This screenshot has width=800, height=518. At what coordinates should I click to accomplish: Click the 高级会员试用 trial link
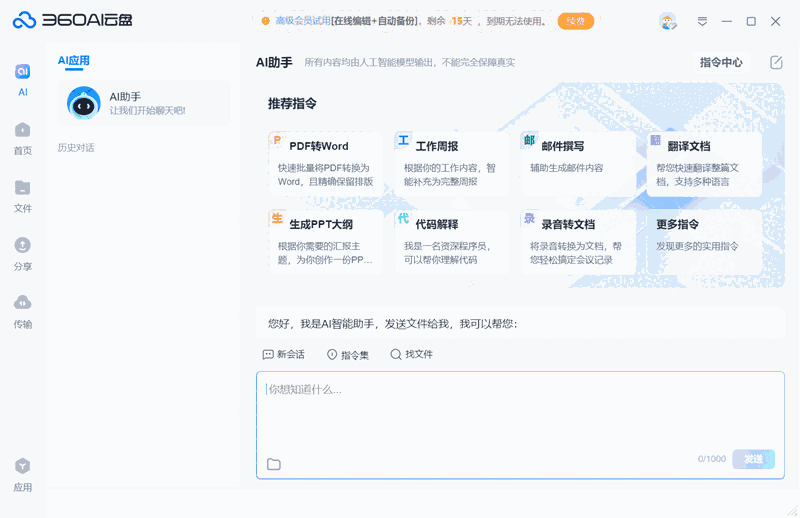click(303, 21)
